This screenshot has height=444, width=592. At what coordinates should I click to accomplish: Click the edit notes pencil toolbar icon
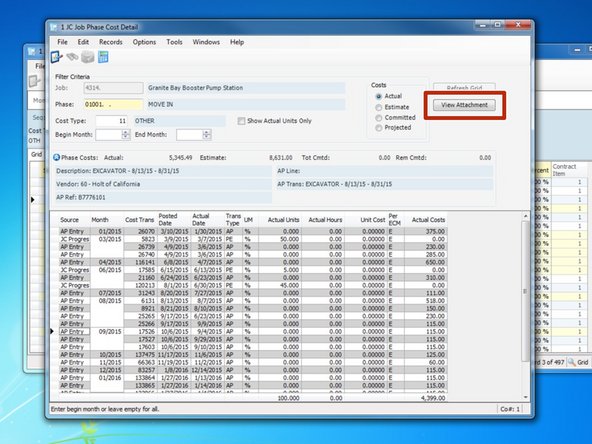(x=57, y=57)
